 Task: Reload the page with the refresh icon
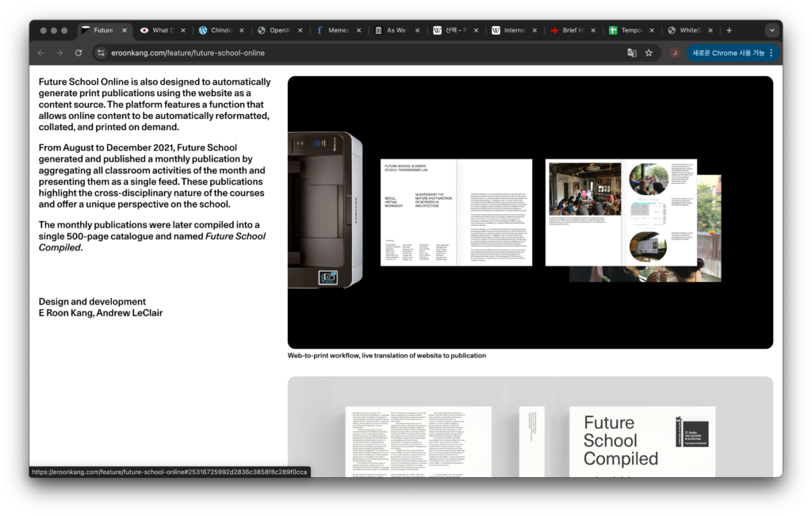point(79,53)
